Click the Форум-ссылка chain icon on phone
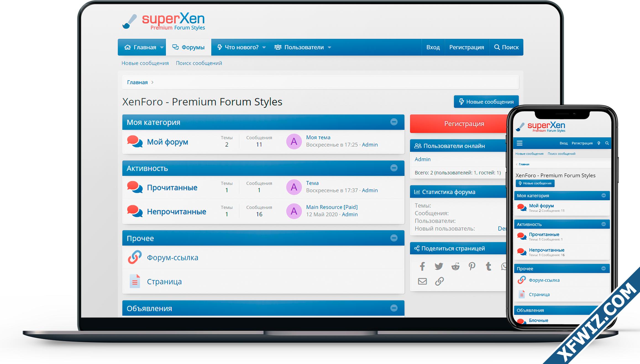This screenshot has width=640, height=364. point(522,280)
